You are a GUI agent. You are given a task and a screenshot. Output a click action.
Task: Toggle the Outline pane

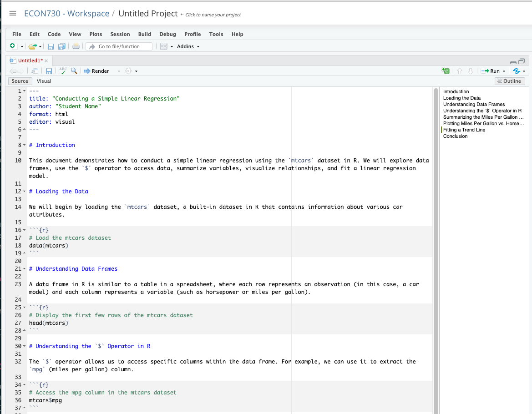tap(509, 81)
